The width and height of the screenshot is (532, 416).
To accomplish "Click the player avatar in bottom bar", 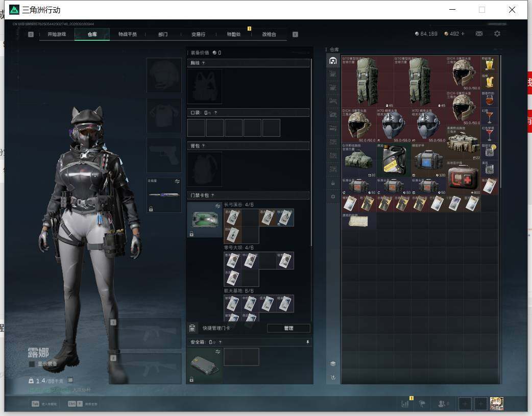I will click(x=497, y=404).
